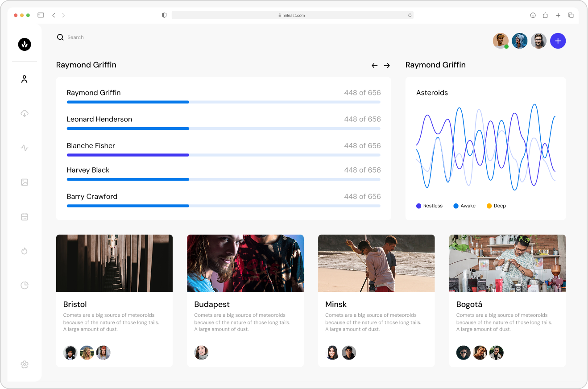Open the activity pulse sidebar icon
This screenshot has height=389, width=588.
click(25, 148)
